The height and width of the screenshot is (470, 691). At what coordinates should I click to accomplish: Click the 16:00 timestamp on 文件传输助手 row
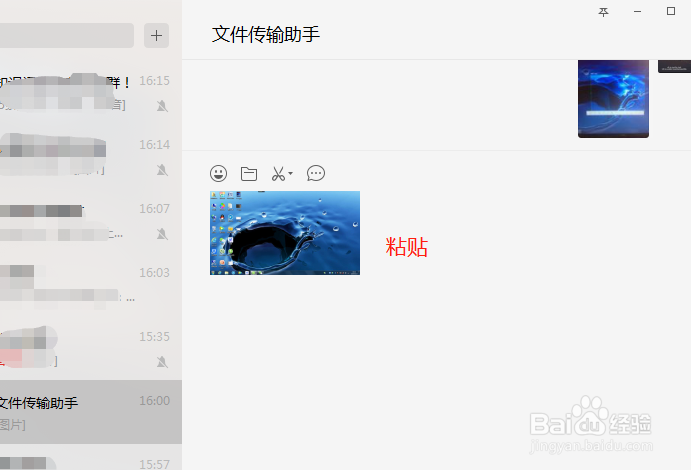point(155,400)
